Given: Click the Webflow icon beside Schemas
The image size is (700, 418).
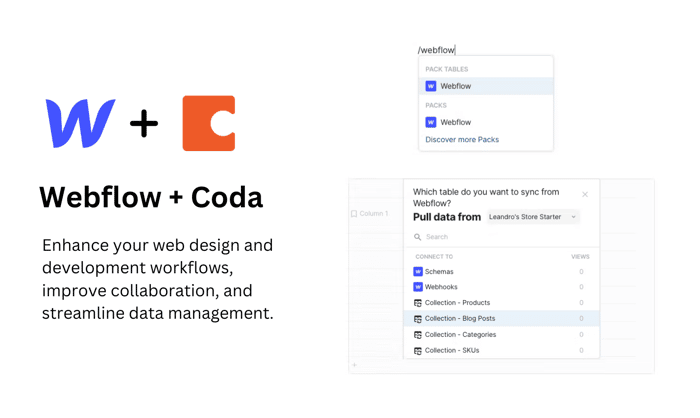Looking at the screenshot, I should [418, 272].
